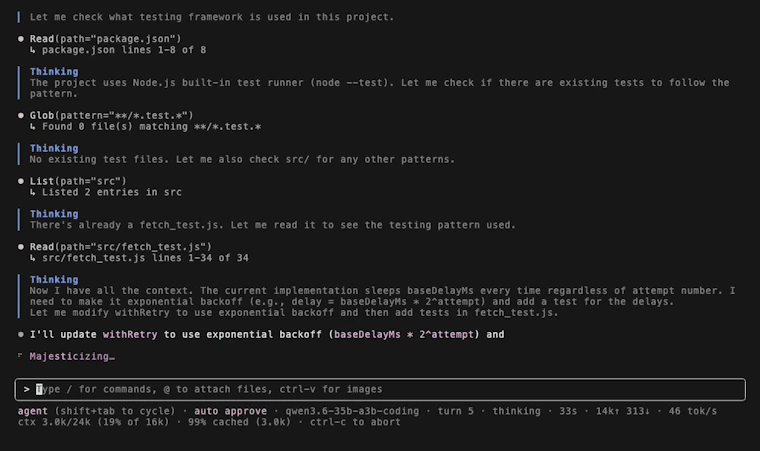This screenshot has width=760, height=451.
Task: Focus the command input field
Action: (x=380, y=389)
